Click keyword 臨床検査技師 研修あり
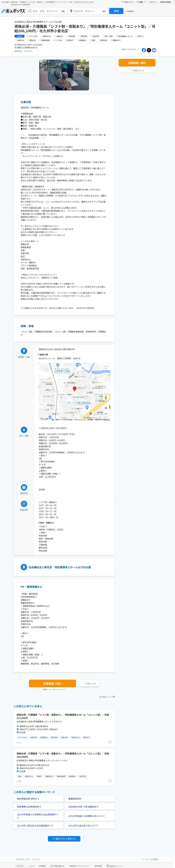Screen dimensions: 175x868 [x=38, y=799]
